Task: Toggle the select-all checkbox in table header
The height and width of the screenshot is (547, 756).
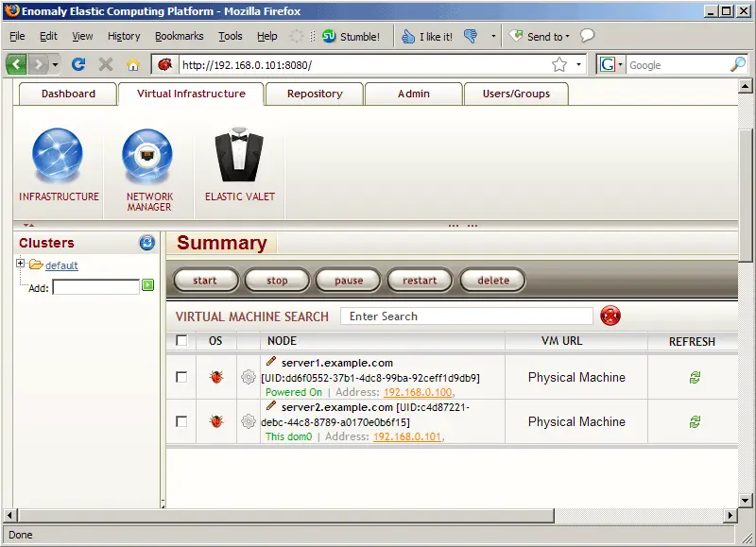Action: point(181,340)
